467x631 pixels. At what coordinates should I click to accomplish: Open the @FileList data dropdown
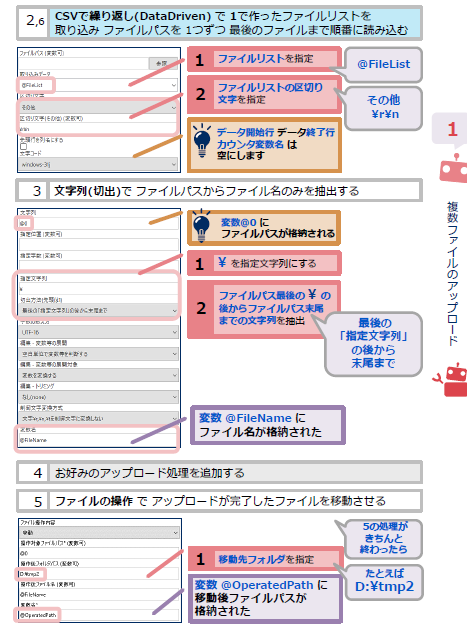(x=99, y=85)
